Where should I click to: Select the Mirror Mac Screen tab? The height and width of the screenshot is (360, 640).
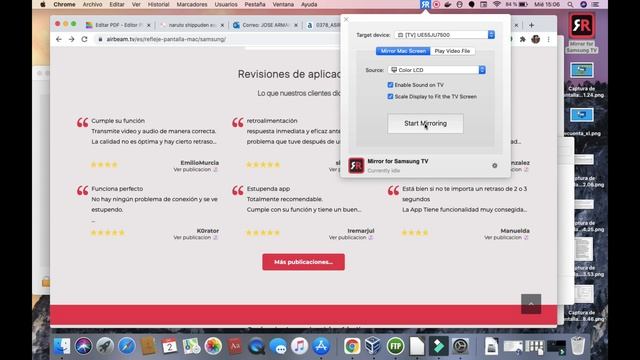click(x=403, y=51)
